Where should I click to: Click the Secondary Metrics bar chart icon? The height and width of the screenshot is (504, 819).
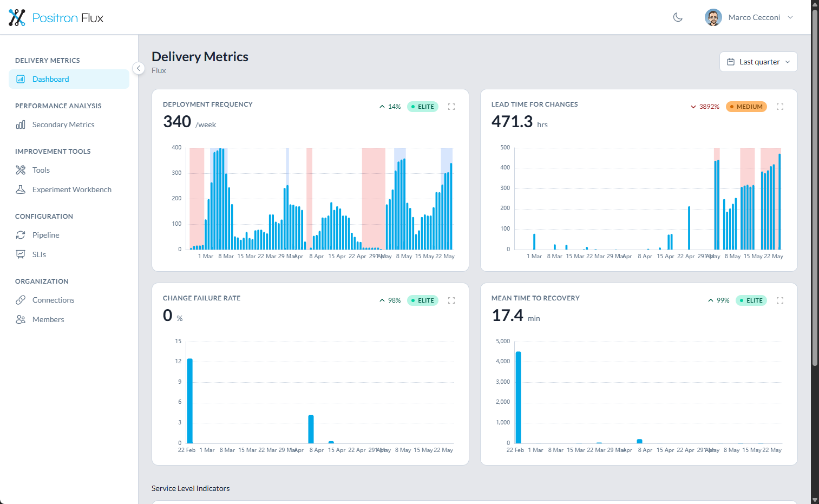[21, 125]
